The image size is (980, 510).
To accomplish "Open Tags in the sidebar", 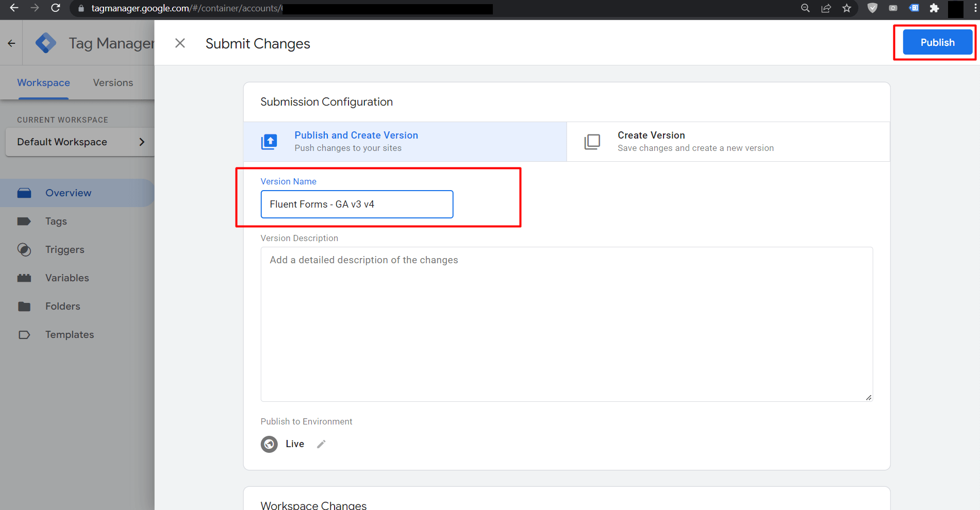I will (56, 222).
